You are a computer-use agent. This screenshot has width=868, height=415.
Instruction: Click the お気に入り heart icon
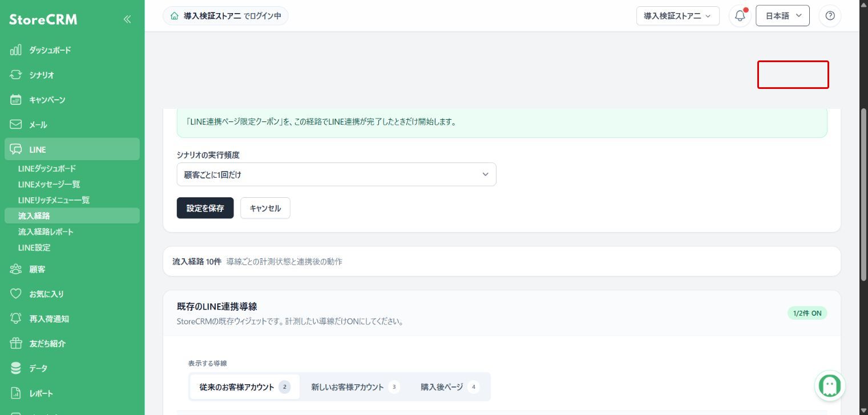[16, 294]
